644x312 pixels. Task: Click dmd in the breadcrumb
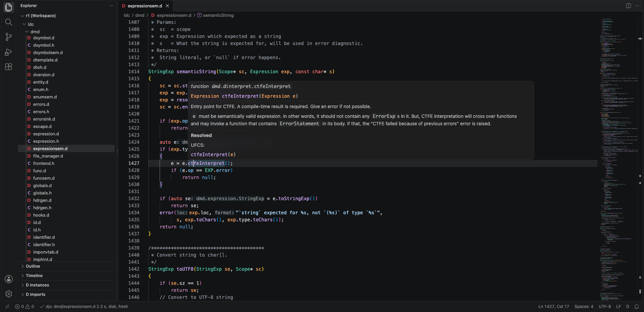(140, 15)
